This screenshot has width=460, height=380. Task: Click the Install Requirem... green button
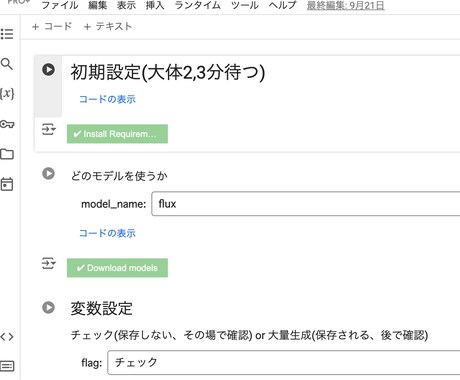pos(117,134)
